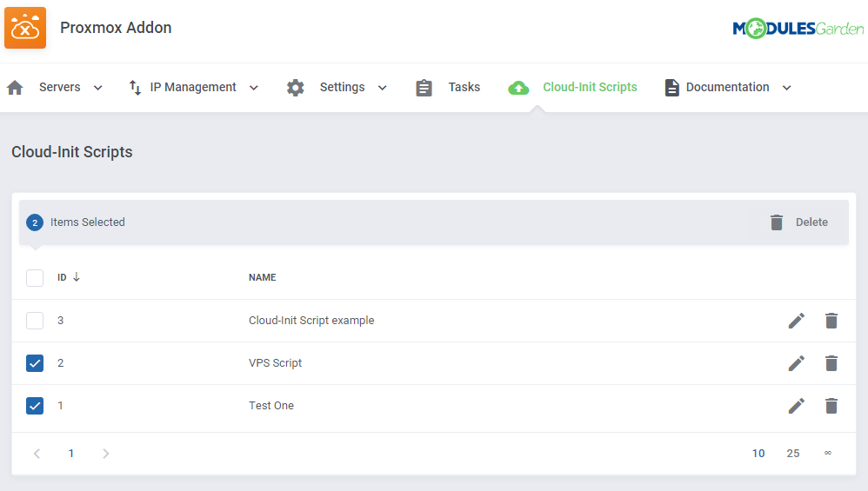Viewport: 868px width, 491px height.
Task: Show 25 items per page
Action: tap(793, 454)
